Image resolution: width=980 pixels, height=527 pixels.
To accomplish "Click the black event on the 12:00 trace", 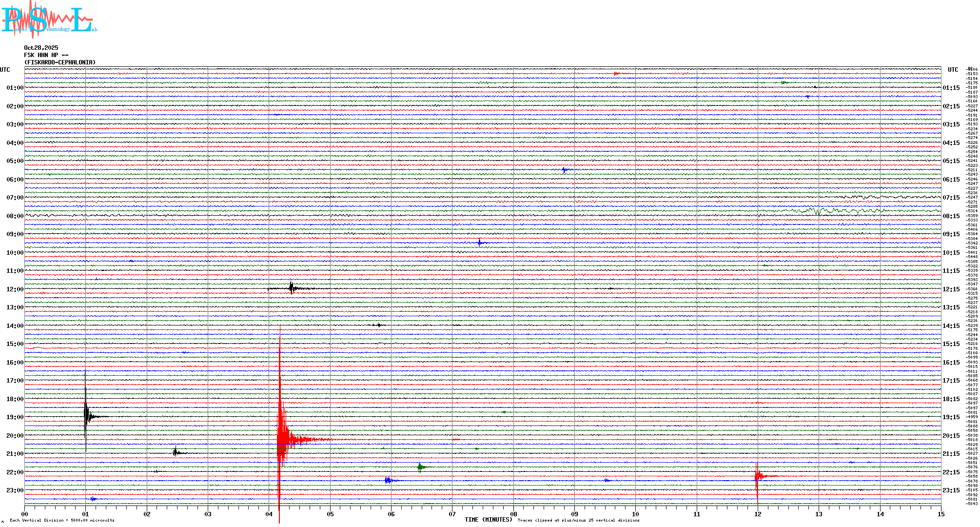I will pyautogui.click(x=292, y=288).
